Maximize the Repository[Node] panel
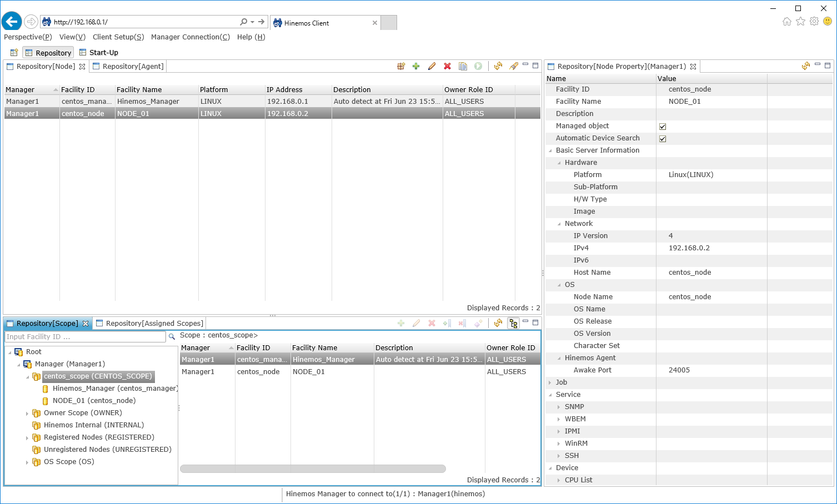837x504 pixels. click(x=535, y=65)
